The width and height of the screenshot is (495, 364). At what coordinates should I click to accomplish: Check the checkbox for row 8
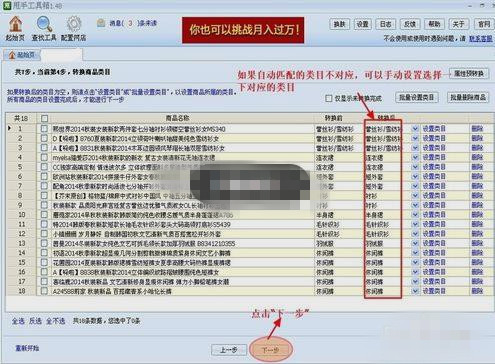point(44,196)
